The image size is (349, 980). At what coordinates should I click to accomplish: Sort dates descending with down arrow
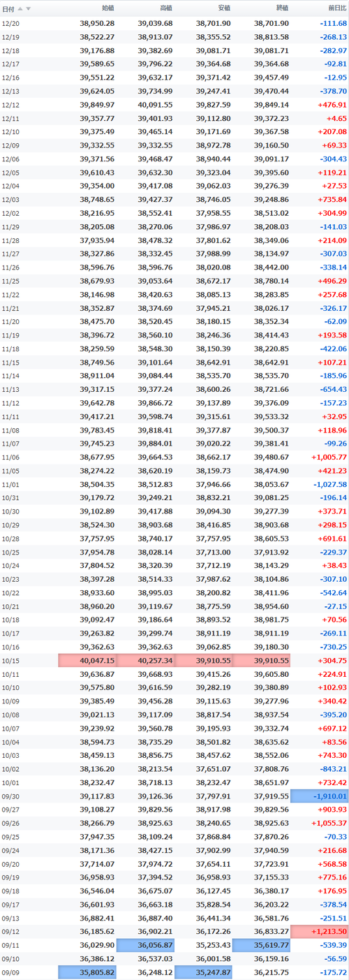click(28, 9)
